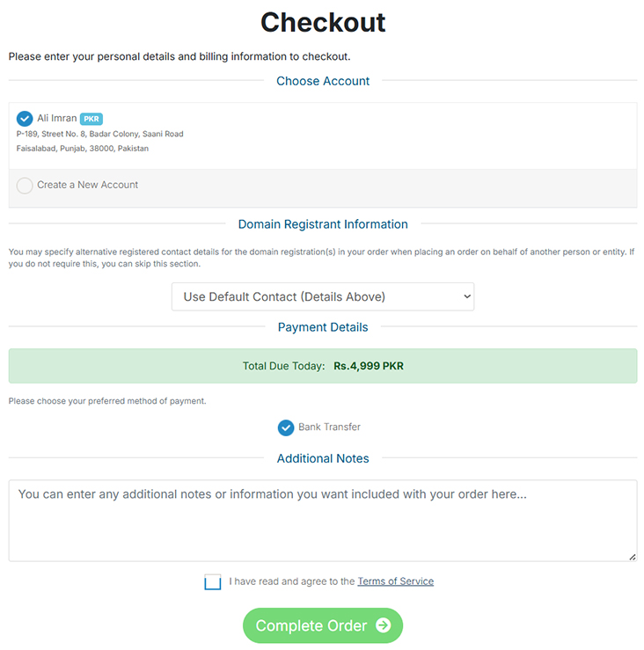Click the Rs.4,999 PKR amount
This screenshot has height=650, width=644.
369,366
